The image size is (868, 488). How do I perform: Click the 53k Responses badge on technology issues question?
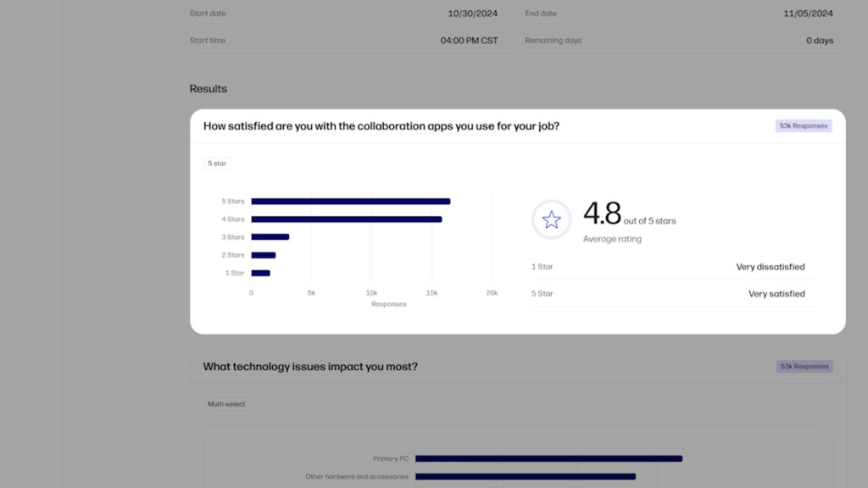[804, 366]
